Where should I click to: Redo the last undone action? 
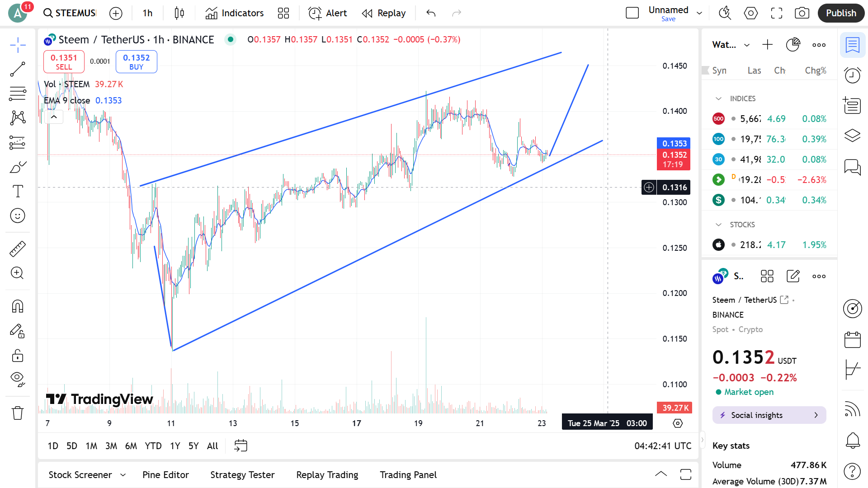pyautogui.click(x=457, y=13)
